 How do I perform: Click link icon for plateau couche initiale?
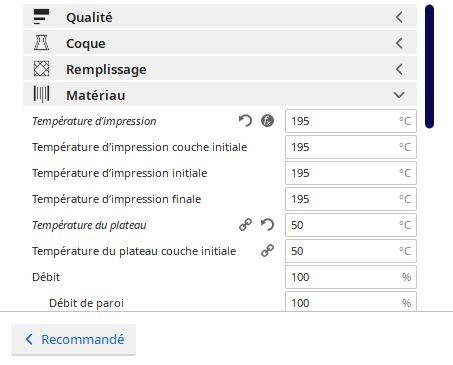267,251
